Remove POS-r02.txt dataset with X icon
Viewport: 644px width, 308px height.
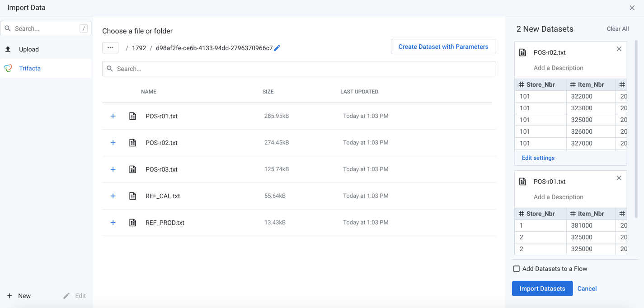pyautogui.click(x=619, y=49)
